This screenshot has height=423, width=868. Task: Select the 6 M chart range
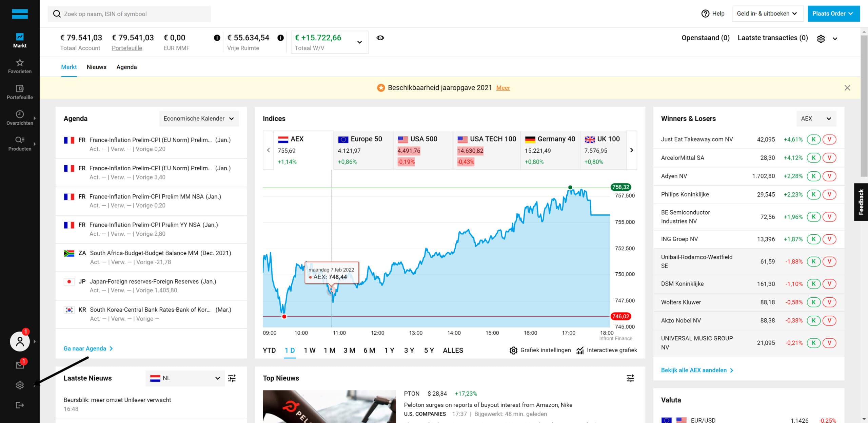pyautogui.click(x=369, y=351)
